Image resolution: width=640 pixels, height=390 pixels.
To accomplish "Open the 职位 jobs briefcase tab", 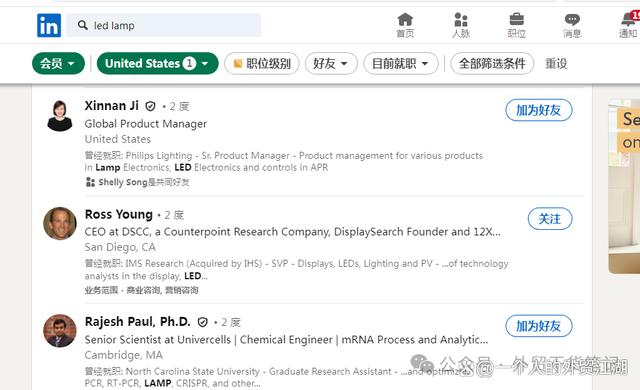I will 516,25.
